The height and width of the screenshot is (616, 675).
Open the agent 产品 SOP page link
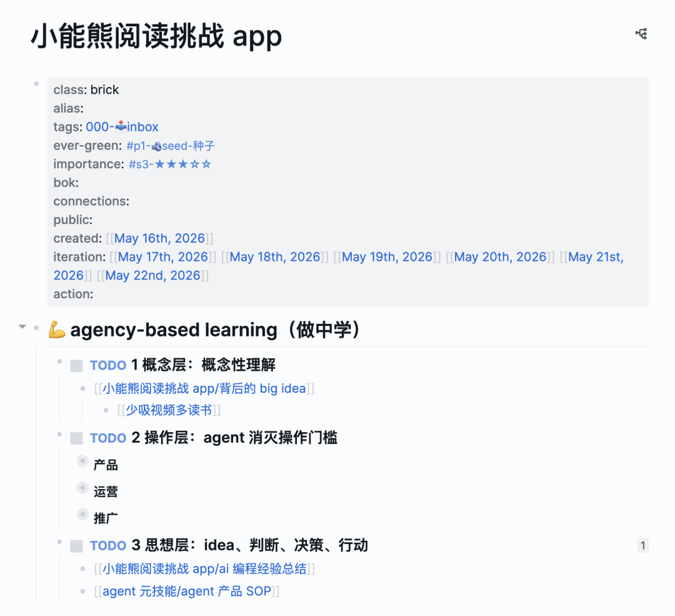[187, 591]
